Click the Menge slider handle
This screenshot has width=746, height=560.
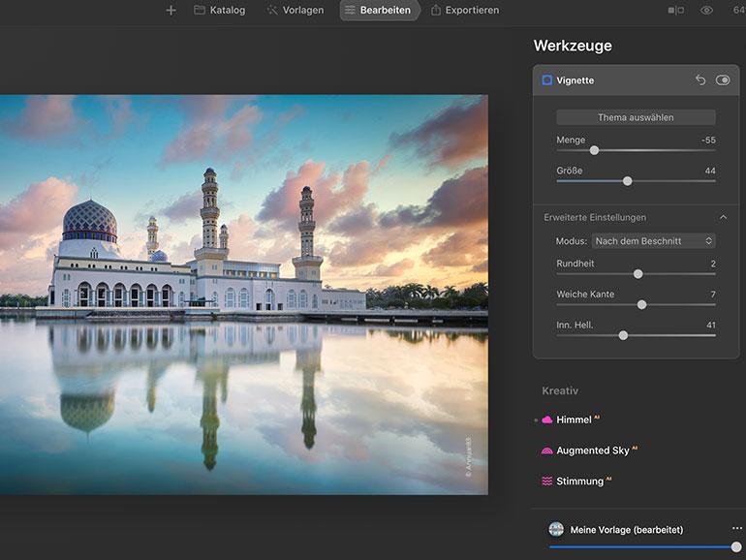tap(594, 150)
